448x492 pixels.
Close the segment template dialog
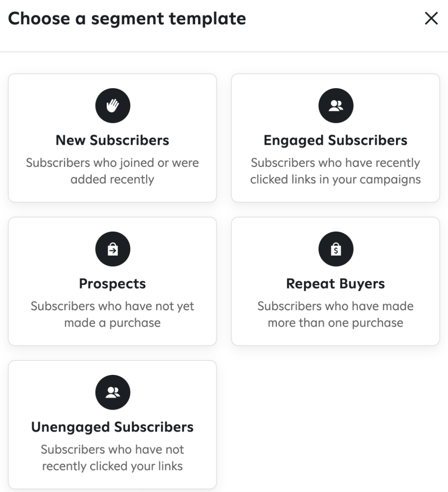coord(431,18)
